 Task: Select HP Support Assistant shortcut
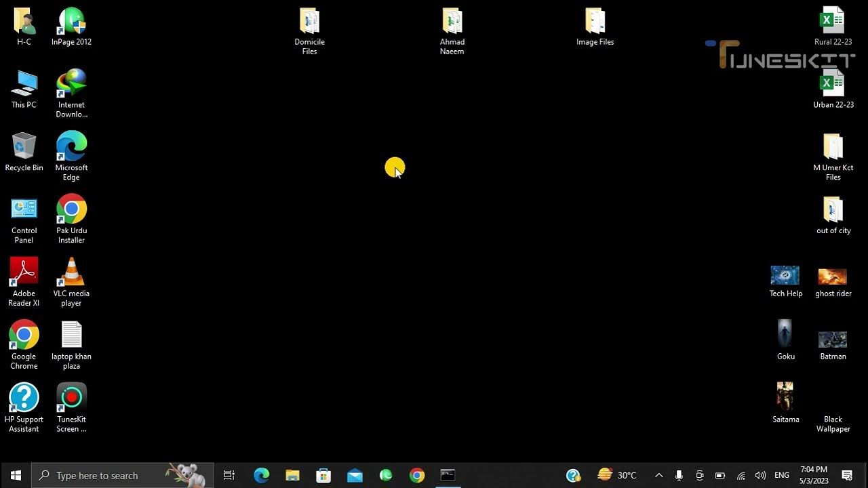click(x=24, y=409)
